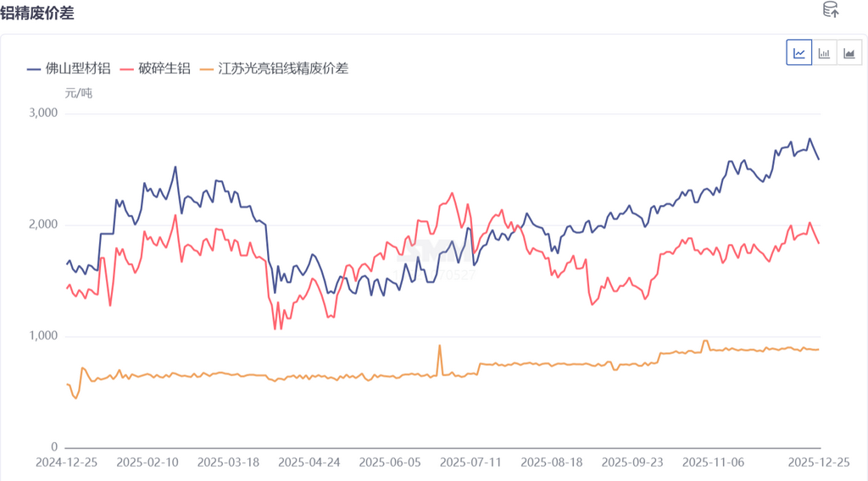Image resolution: width=868 pixels, height=481 pixels.
Task: Click the 2025-03-18 x-axis label
Action: [228, 462]
